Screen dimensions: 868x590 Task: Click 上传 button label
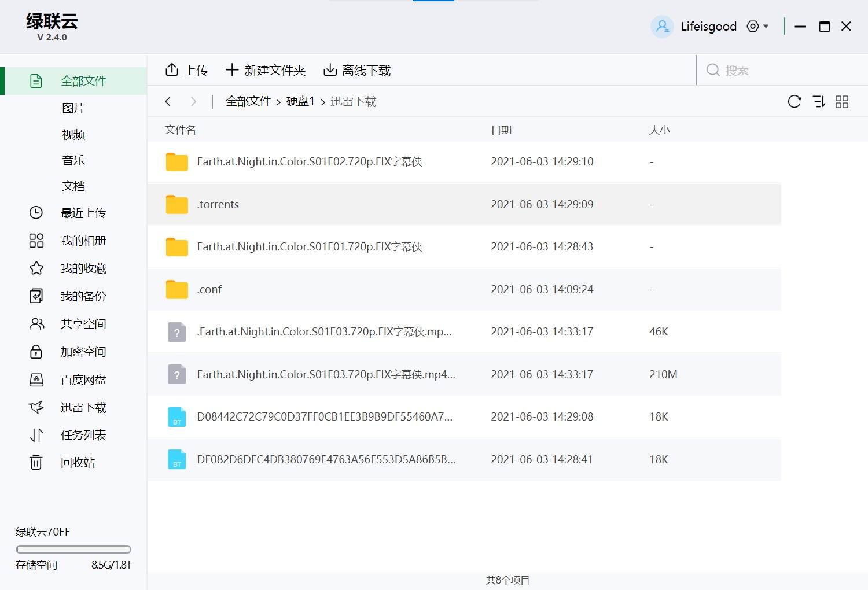point(196,70)
